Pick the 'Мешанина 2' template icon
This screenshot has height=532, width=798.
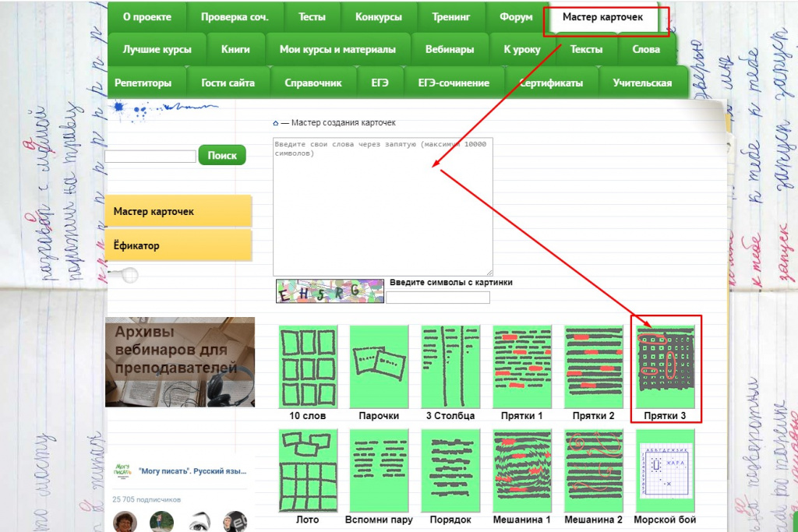click(593, 471)
